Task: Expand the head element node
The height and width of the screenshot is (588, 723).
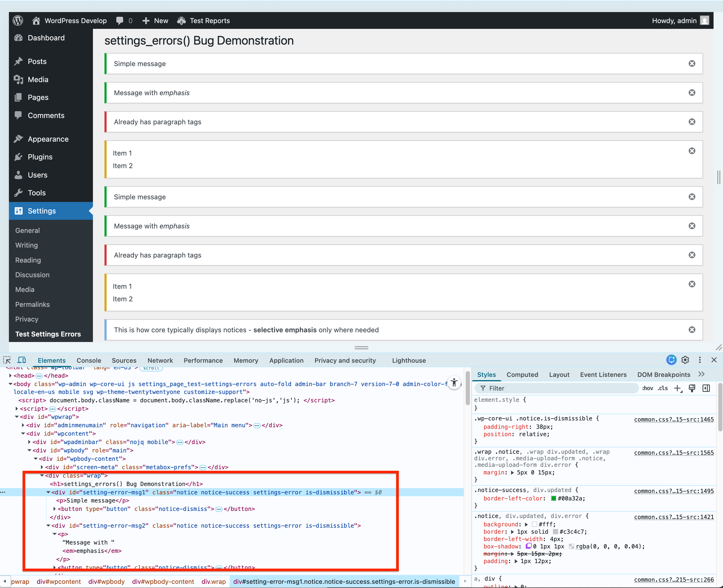Action: coord(11,376)
